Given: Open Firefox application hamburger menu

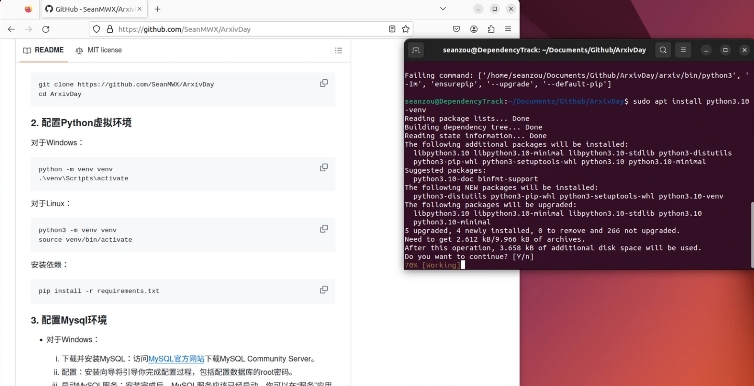Looking at the screenshot, I should pyautogui.click(x=508, y=29).
